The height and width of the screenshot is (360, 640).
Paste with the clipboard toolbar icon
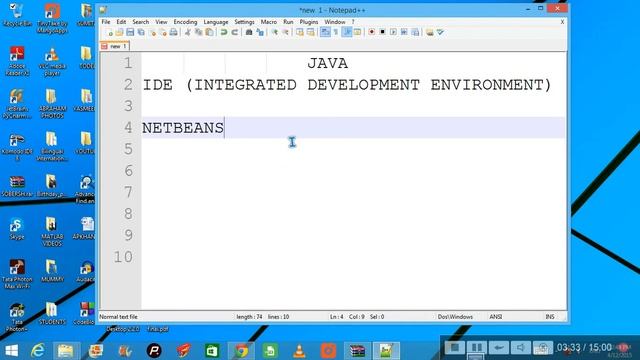[209, 32]
